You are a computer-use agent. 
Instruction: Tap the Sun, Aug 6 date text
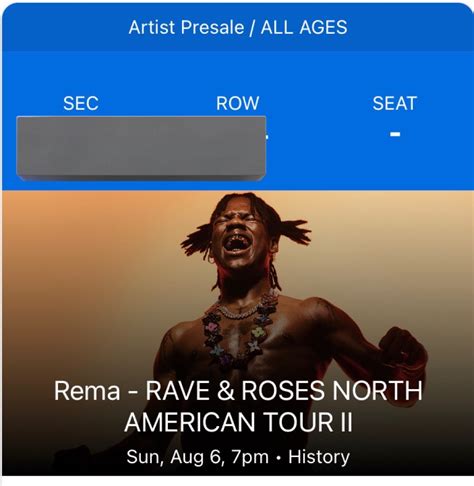(x=173, y=457)
